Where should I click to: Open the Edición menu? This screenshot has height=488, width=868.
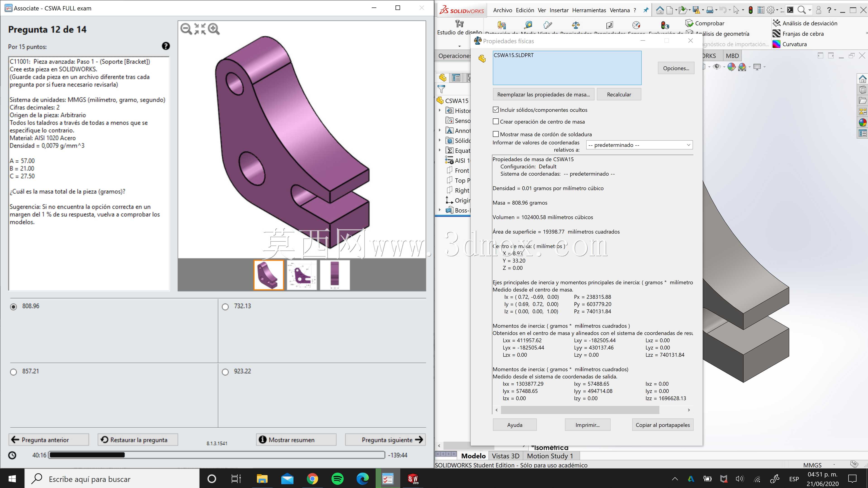(x=525, y=10)
